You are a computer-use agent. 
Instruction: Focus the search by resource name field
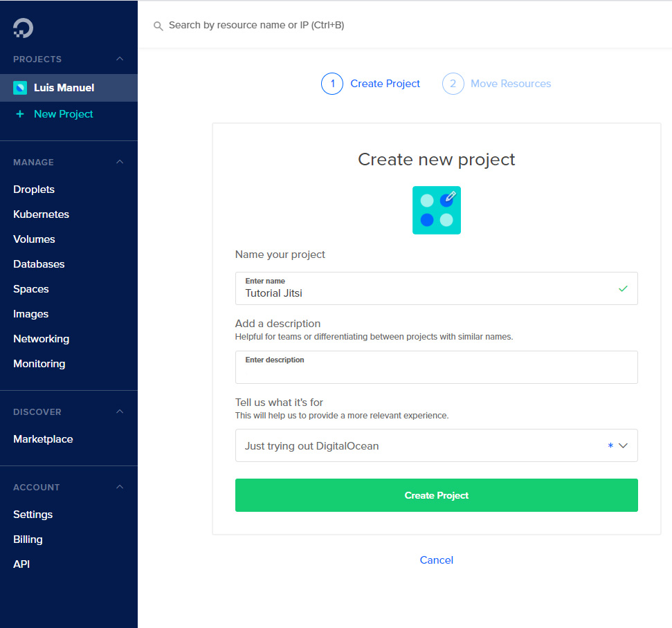pos(256,26)
